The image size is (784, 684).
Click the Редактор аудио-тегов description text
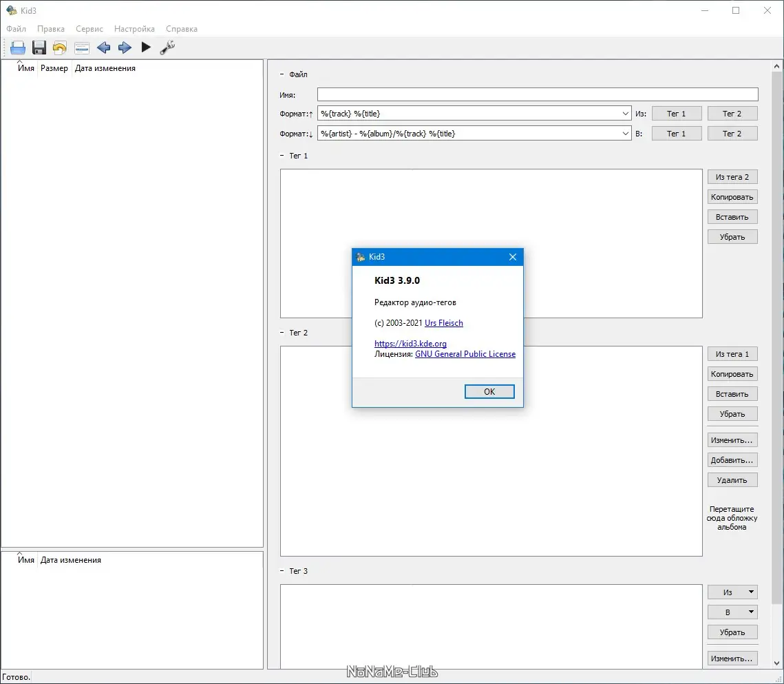(x=415, y=302)
